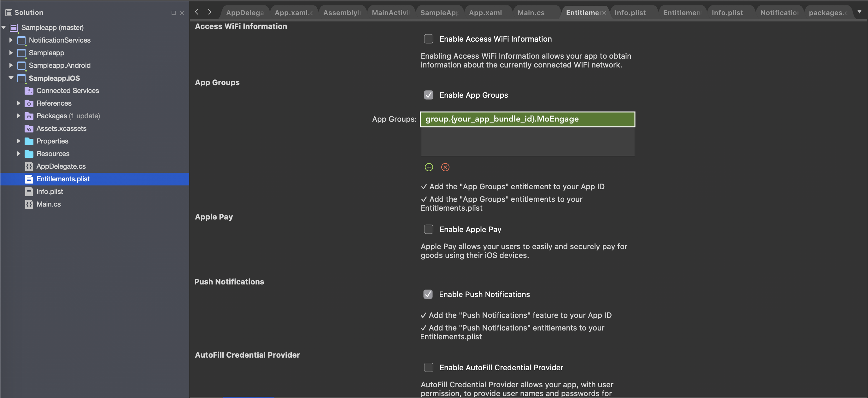Click the NotificationServices project icon
Image resolution: width=868 pixels, height=398 pixels.
21,40
